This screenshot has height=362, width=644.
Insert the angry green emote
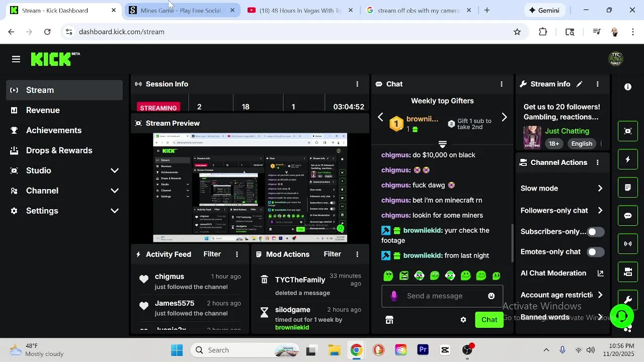404,276
